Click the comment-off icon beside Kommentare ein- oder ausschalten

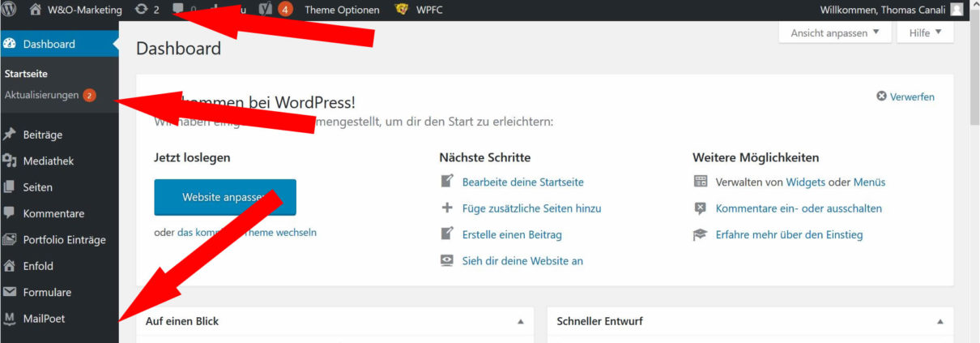tap(701, 208)
